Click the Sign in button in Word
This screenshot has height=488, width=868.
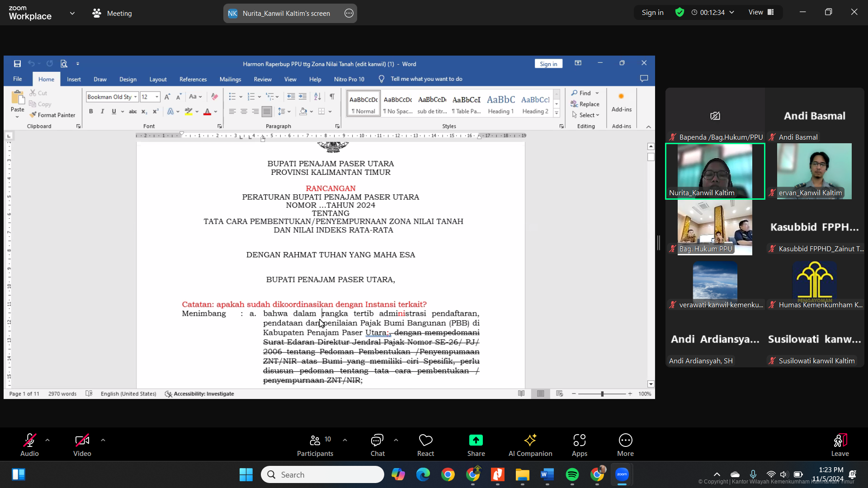pyautogui.click(x=548, y=64)
